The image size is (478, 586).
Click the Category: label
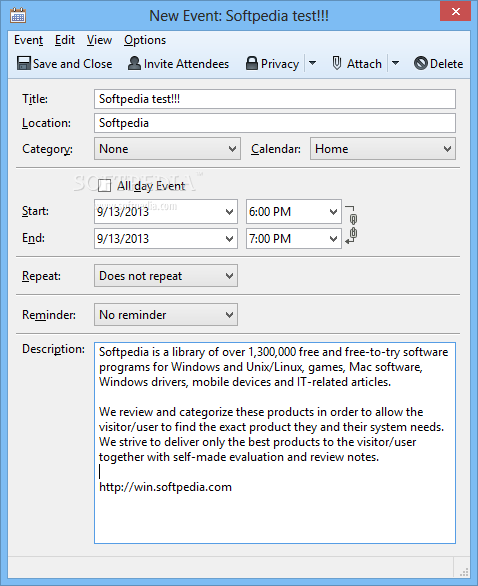tap(47, 149)
